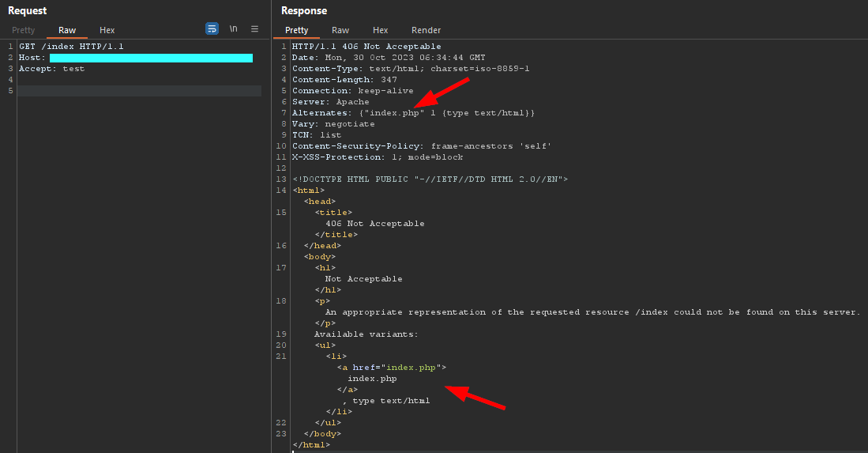
Task: Select Response Raw tab
Action: click(340, 30)
